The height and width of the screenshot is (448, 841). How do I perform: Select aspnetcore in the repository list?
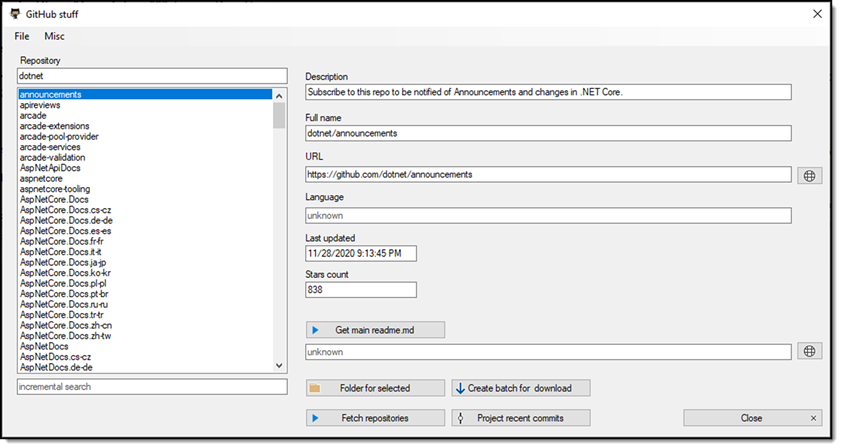[x=41, y=178]
